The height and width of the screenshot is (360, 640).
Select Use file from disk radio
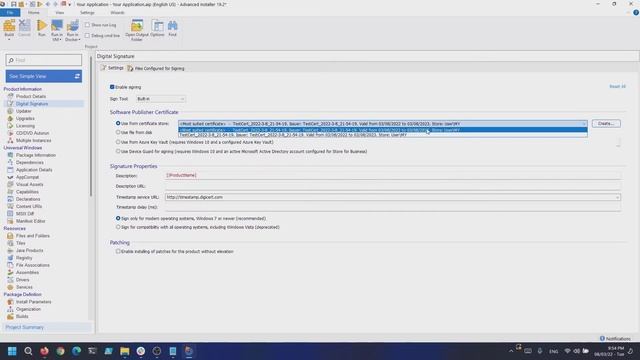tap(118, 132)
